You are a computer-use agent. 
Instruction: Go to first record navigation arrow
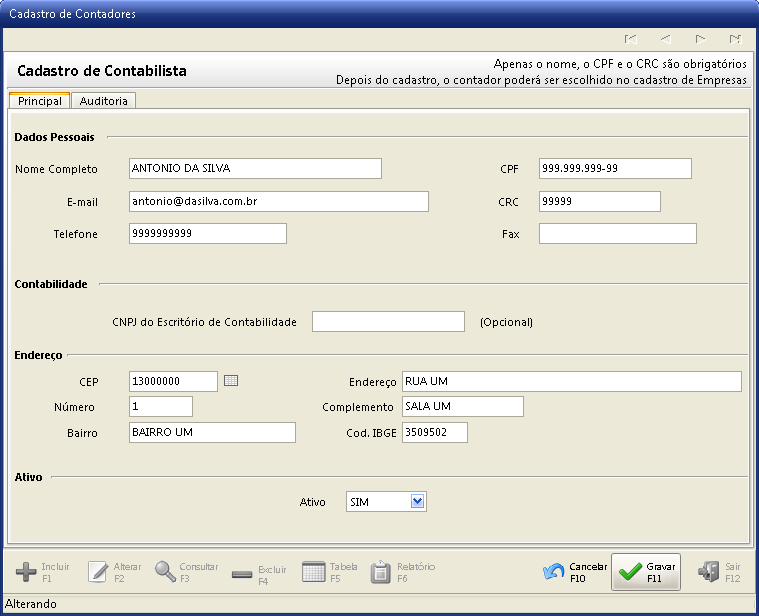pyautogui.click(x=631, y=39)
